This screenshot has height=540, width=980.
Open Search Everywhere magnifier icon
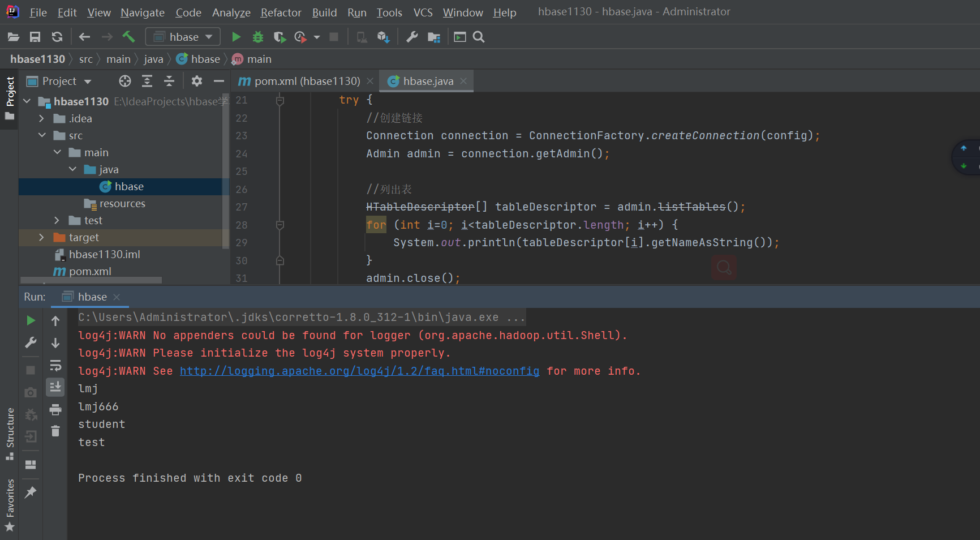[x=479, y=37]
